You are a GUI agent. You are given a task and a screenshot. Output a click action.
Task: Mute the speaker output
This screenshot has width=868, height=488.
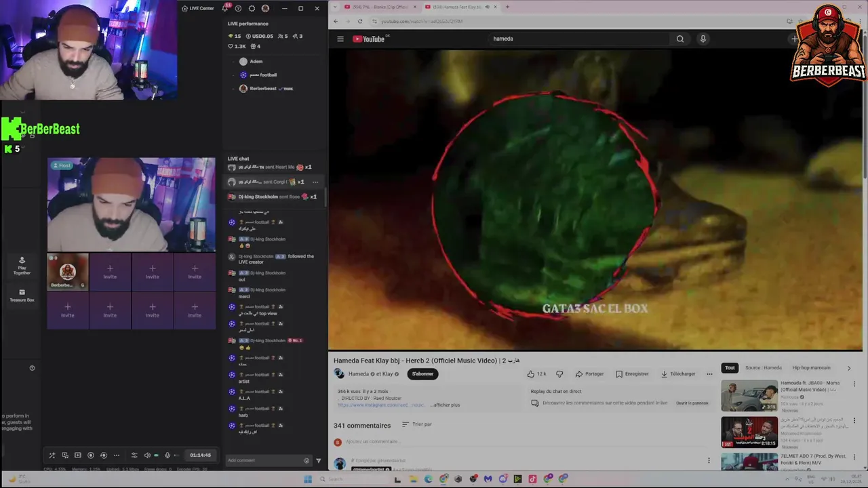[x=147, y=455]
